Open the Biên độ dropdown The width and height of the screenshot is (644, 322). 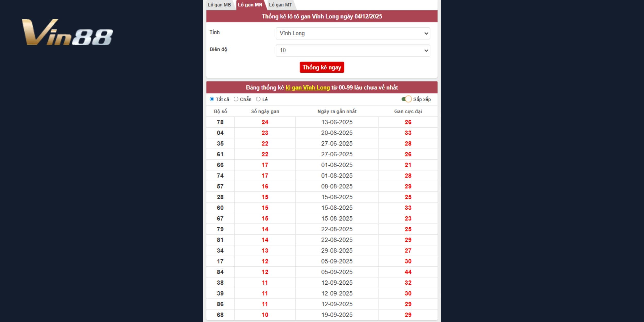352,50
